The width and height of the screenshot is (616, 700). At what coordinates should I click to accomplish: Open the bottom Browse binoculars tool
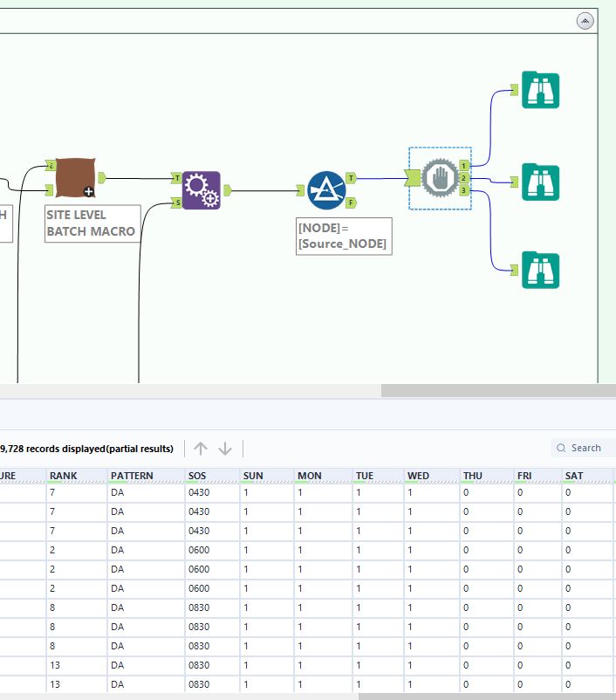point(540,270)
